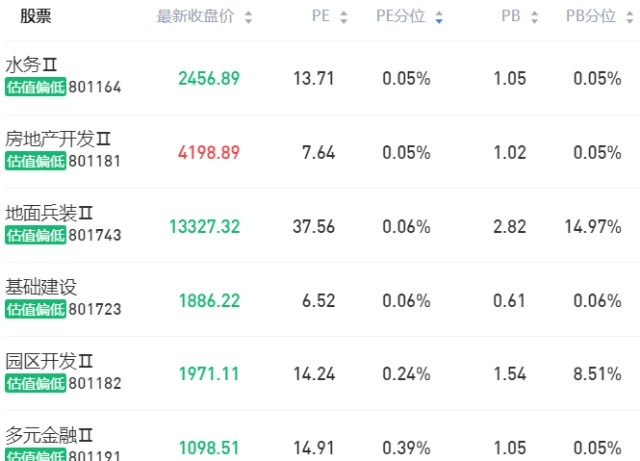Click PE分位 value 0.24%
This screenshot has width=640, height=461.
pyautogui.click(x=407, y=374)
